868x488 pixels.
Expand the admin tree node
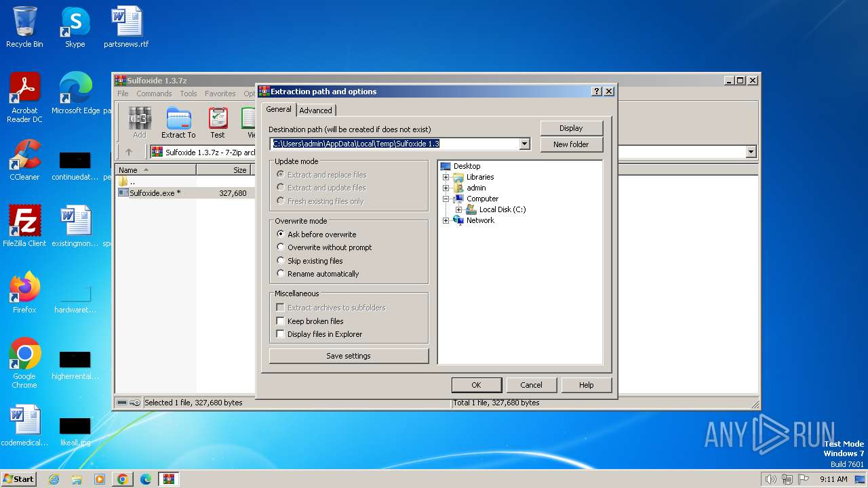pos(446,188)
